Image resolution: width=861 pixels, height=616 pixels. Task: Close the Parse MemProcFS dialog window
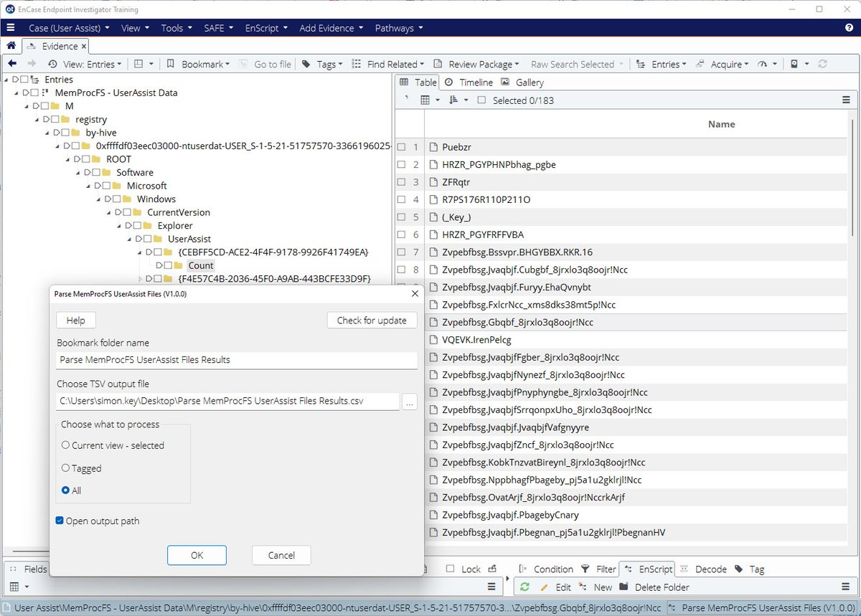click(x=414, y=293)
